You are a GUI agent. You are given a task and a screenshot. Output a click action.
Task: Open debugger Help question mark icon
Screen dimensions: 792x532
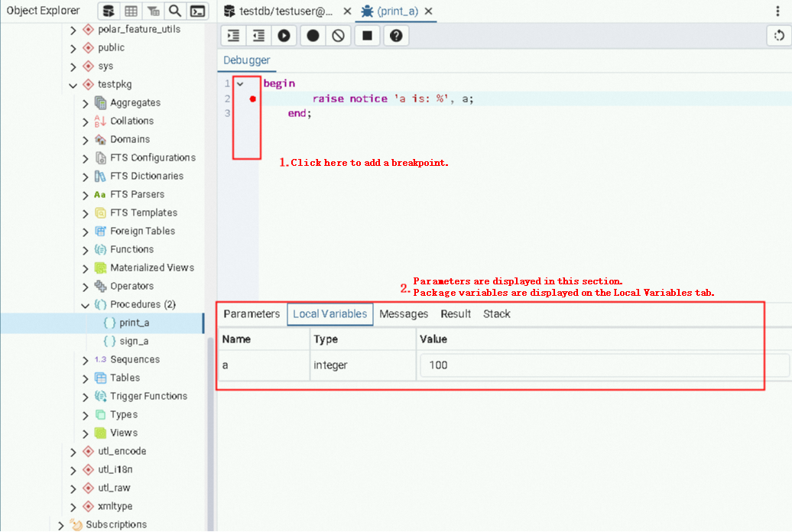pos(396,36)
